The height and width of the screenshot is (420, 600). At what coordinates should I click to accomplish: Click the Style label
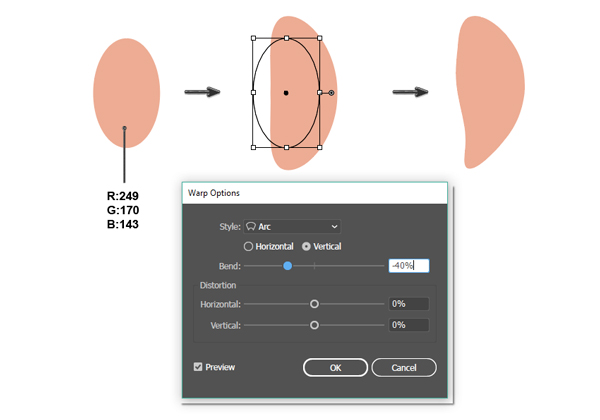[230, 226]
